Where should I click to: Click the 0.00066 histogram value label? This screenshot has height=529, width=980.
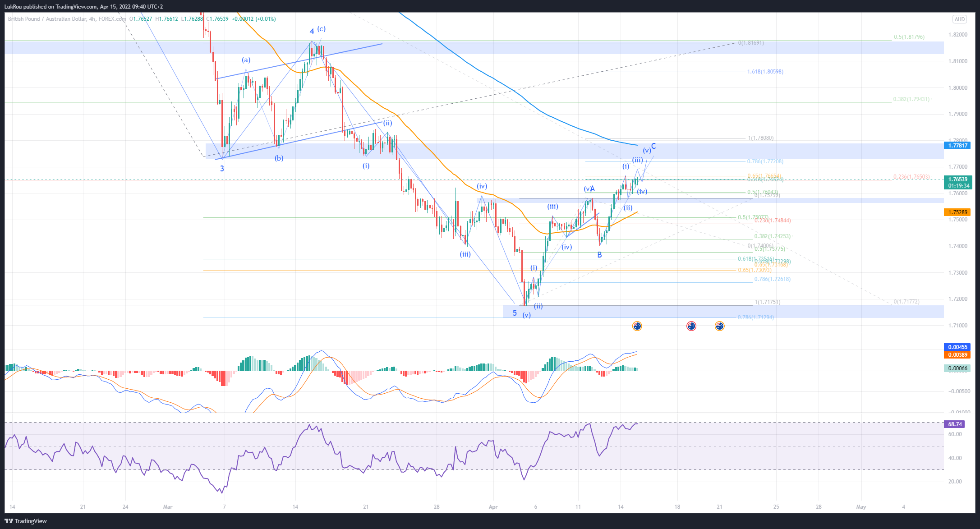957,368
